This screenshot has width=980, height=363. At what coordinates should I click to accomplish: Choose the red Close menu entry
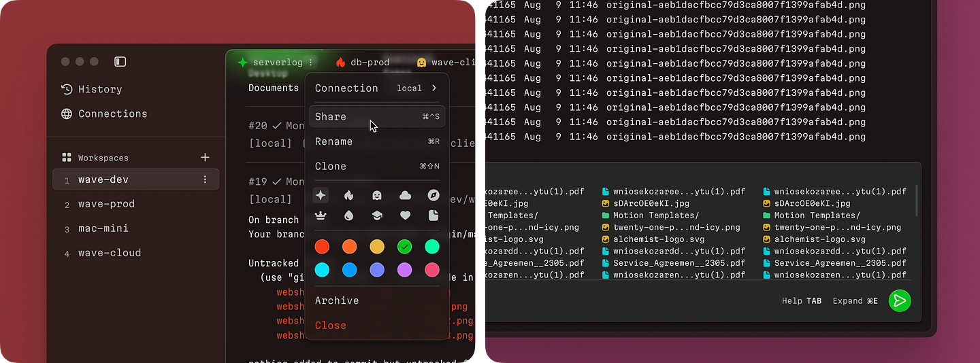click(x=377, y=325)
